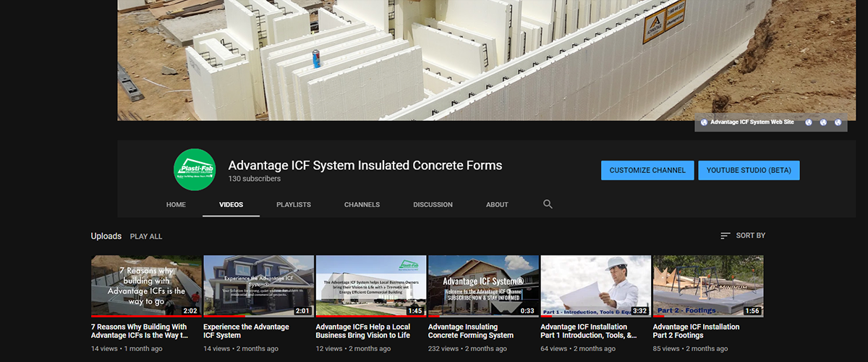Open Advantage ICF System Web Site link
The width and height of the screenshot is (868, 362).
coord(752,122)
